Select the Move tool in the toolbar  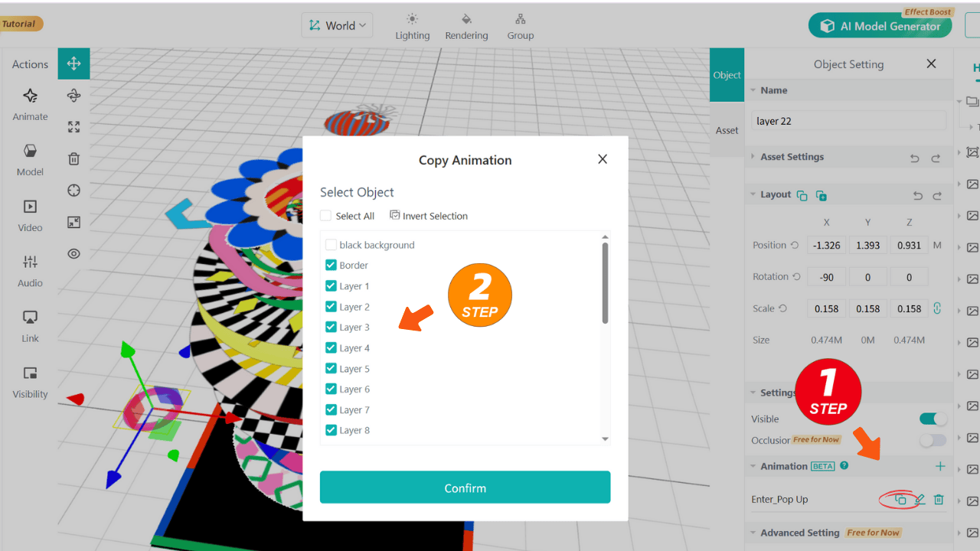[x=73, y=64]
